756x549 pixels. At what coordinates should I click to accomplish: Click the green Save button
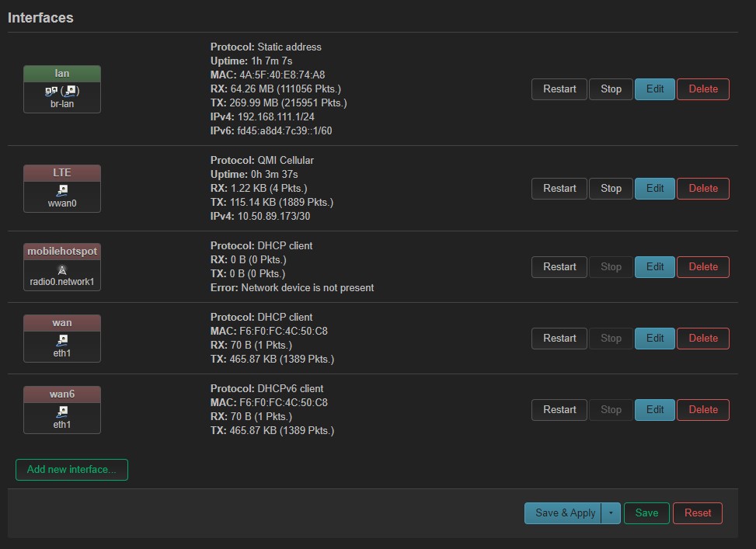pyautogui.click(x=646, y=513)
